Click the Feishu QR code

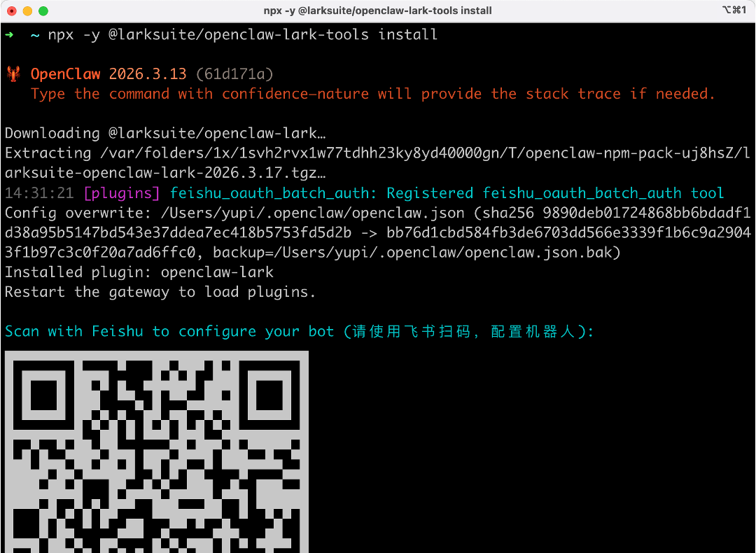(x=157, y=452)
